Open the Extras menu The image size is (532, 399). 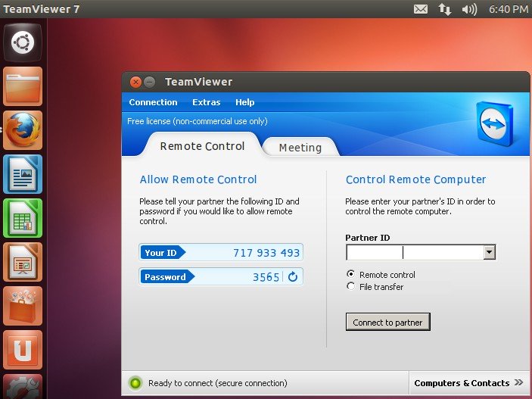point(207,102)
